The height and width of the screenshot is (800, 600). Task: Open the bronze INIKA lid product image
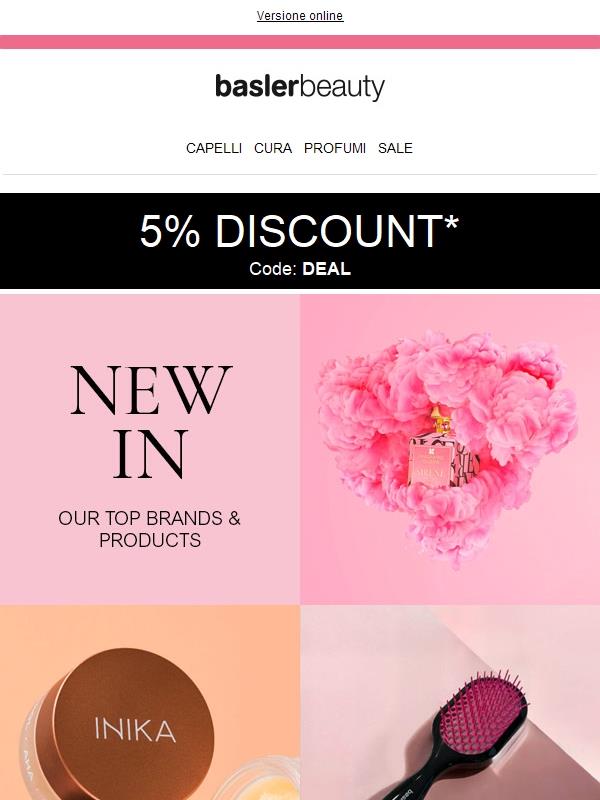150,703
